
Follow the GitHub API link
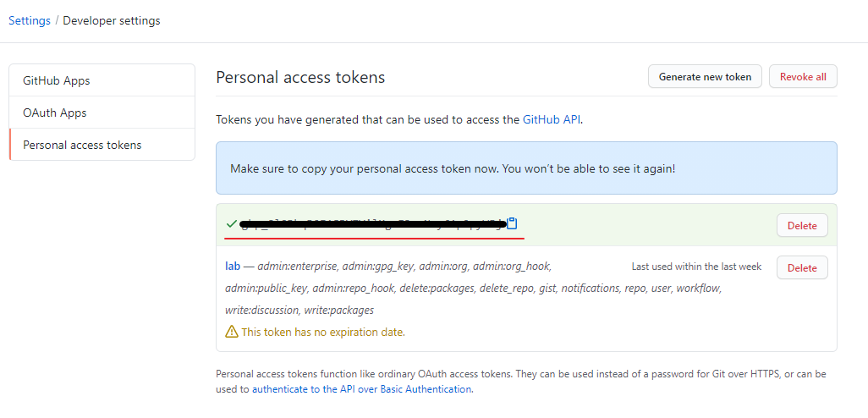[552, 119]
